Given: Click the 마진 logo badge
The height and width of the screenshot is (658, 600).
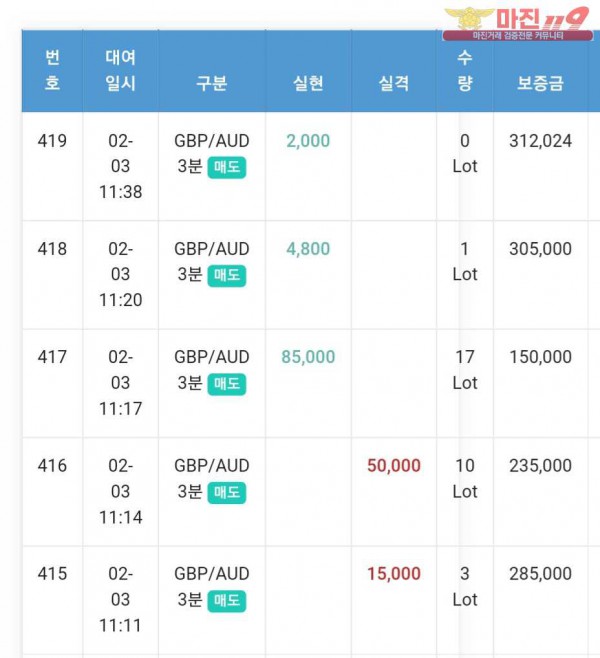Looking at the screenshot, I should pyautogui.click(x=520, y=22).
